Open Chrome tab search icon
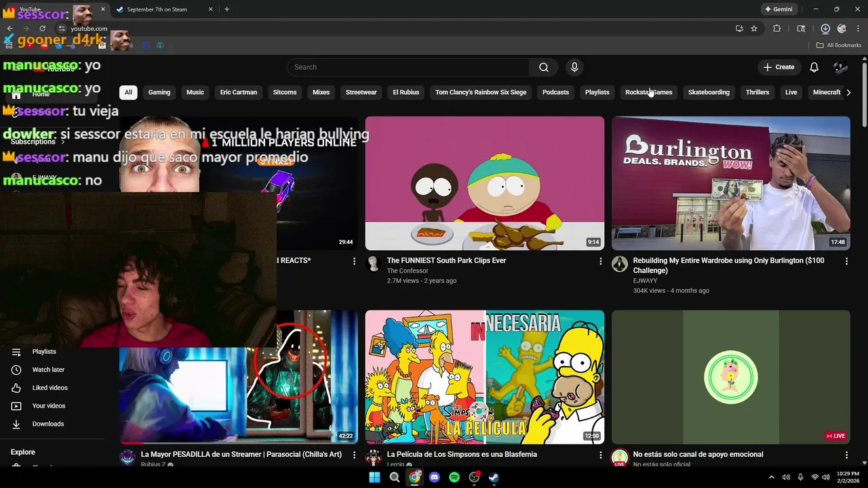868x488 pixels. [801, 28]
